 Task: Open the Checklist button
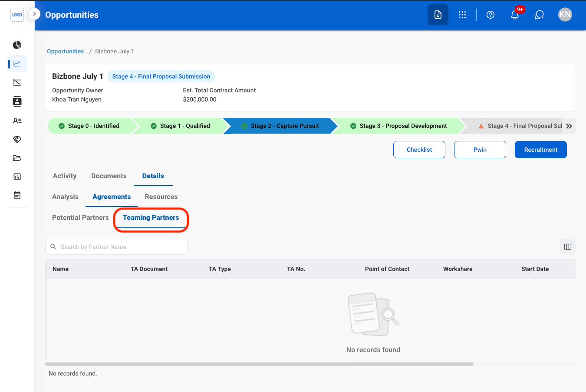click(419, 150)
